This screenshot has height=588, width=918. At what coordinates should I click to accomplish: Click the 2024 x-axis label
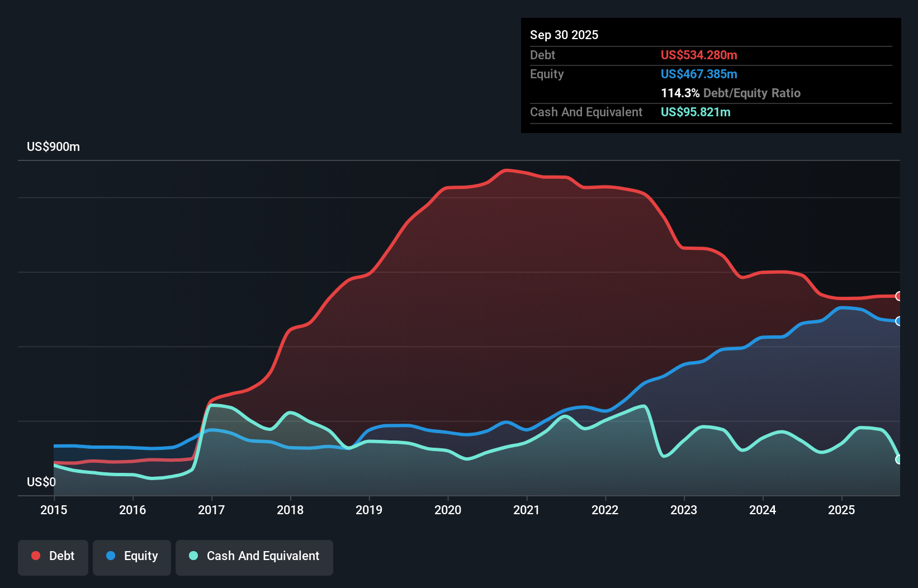pos(763,510)
